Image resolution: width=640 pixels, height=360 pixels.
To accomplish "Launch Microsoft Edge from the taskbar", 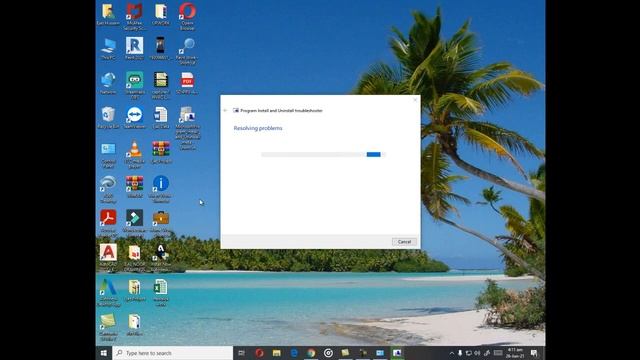I will tap(294, 353).
